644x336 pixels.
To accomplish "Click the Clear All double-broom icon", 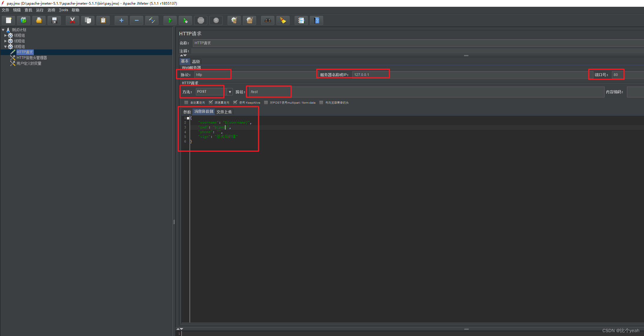I will [x=250, y=20].
